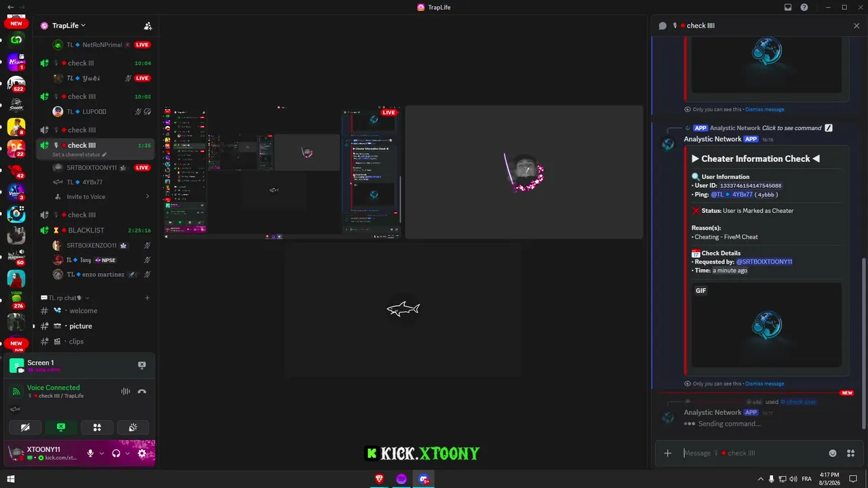Join the BLACKLIST voice channel
Viewport: 868px width, 488px height.
[x=96, y=230]
